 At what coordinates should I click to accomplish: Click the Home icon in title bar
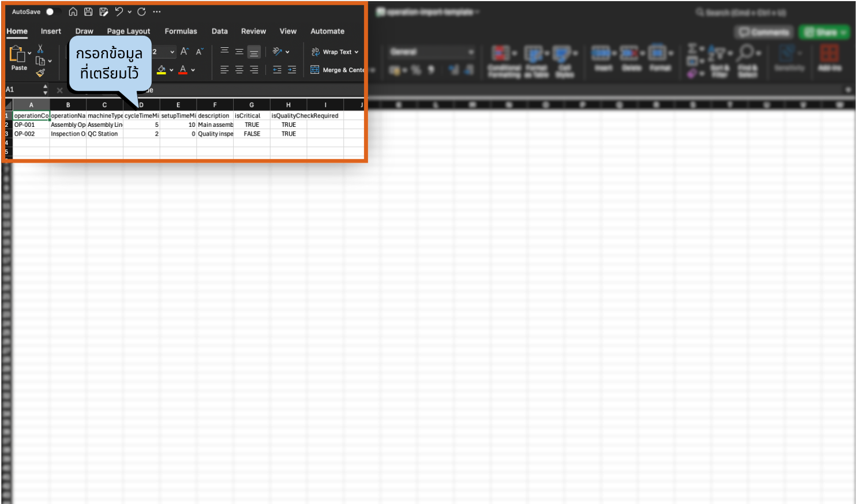73,12
